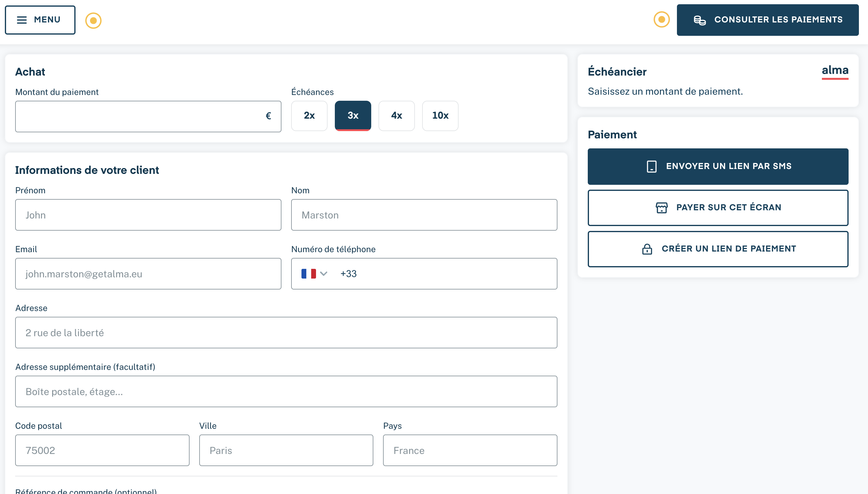Viewport: 868px width, 494px height.
Task: Click the yellow hint dot near Consulter les paiements
Action: (x=661, y=20)
